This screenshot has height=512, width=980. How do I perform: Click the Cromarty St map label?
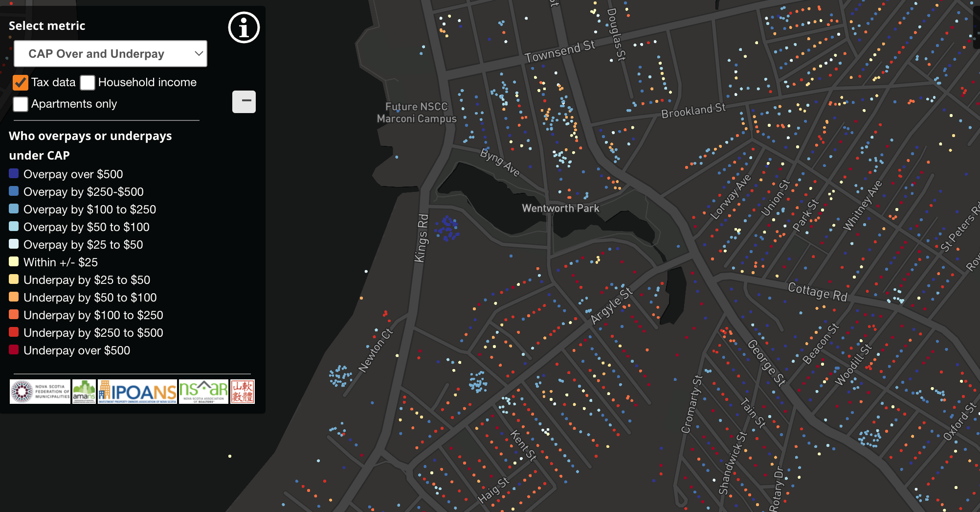691,404
